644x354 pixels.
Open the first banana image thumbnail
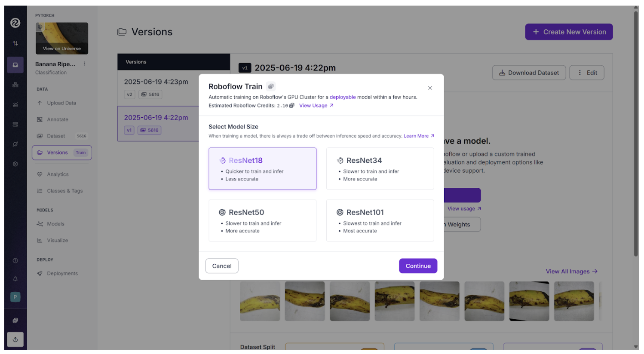260,301
